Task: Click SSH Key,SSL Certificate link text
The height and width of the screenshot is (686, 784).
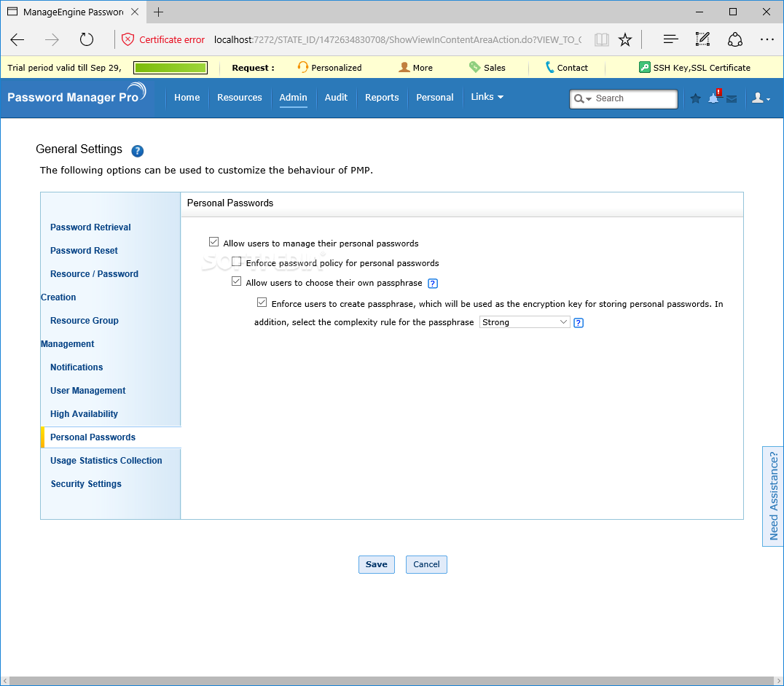Action: coord(702,68)
